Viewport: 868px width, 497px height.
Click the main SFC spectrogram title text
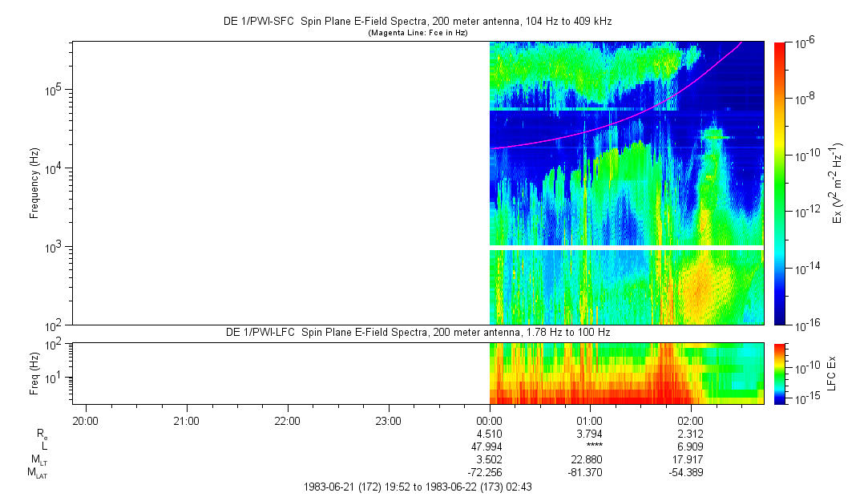(x=417, y=22)
